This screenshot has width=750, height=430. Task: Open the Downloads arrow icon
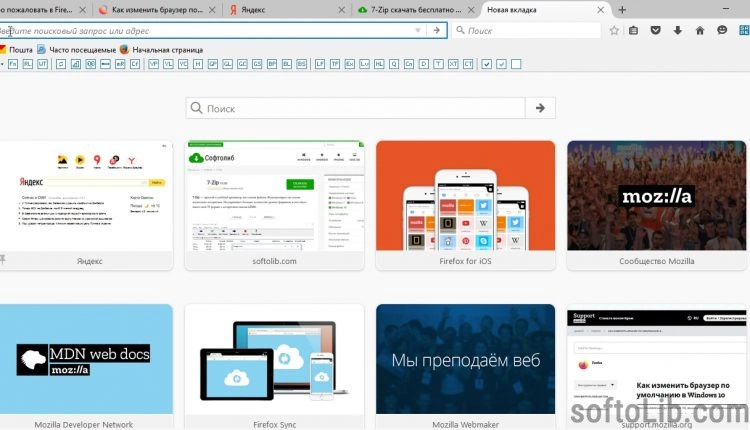point(677,30)
